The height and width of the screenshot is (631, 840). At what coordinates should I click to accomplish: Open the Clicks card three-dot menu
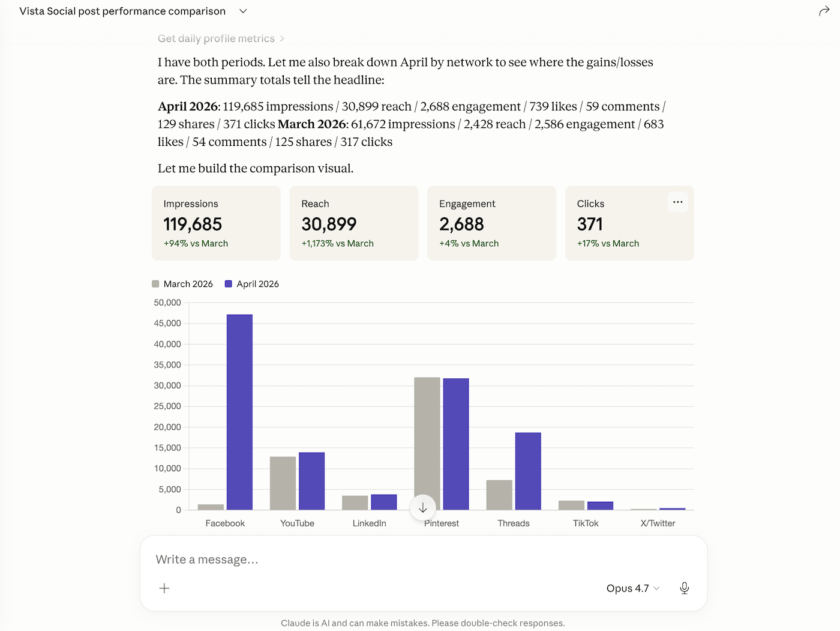[x=677, y=202]
